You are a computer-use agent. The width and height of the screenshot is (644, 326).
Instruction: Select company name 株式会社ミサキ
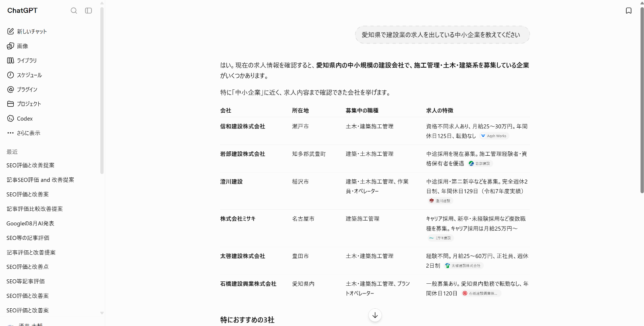[x=238, y=219]
